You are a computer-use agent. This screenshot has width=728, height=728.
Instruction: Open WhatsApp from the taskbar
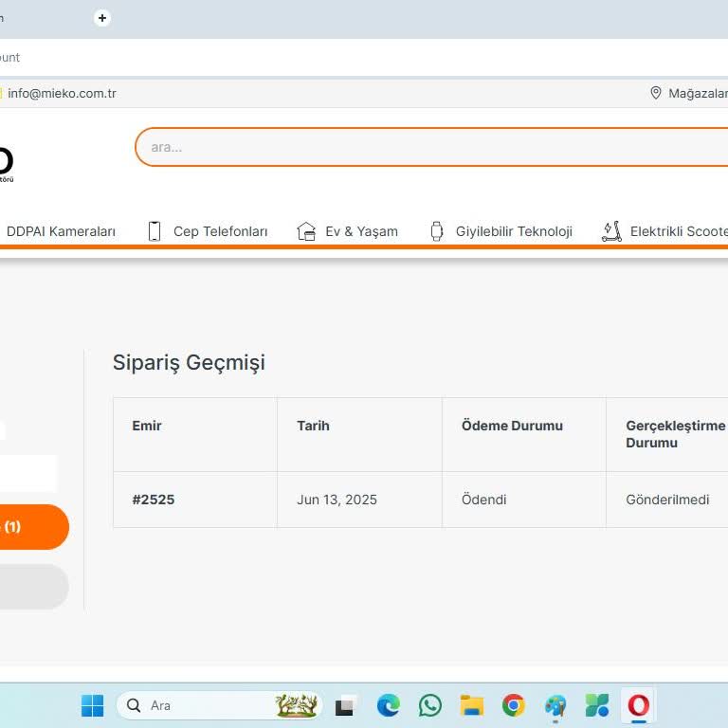pyautogui.click(x=430, y=705)
